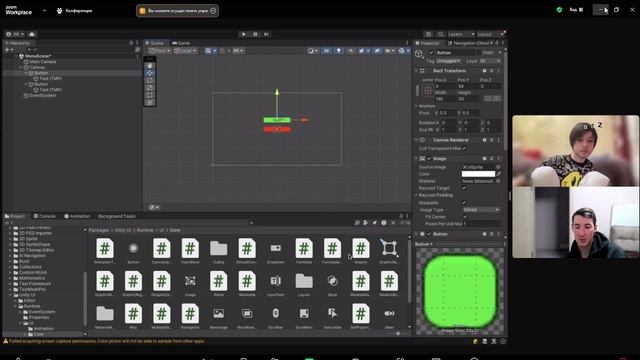Toggle Cull Transparent Mesh checkbox
The height and width of the screenshot is (360, 640).
(x=464, y=149)
